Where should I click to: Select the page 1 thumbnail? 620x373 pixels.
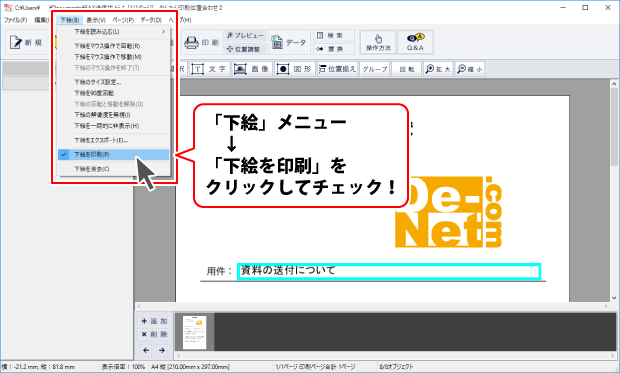[195, 332]
